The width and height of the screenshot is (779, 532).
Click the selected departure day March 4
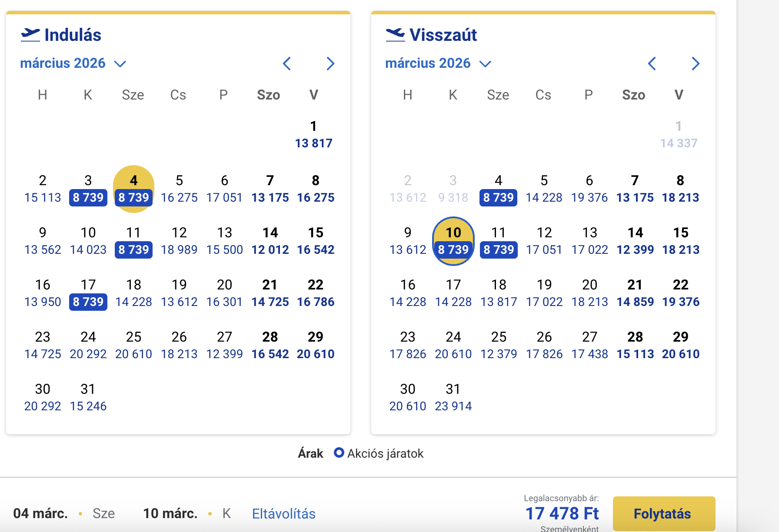point(133,188)
